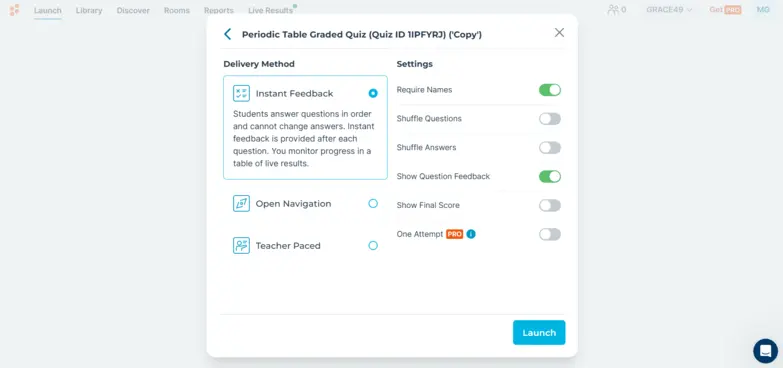Screen dimensions: 783x368
Task: Switch to the Library tab
Action: 89,10
